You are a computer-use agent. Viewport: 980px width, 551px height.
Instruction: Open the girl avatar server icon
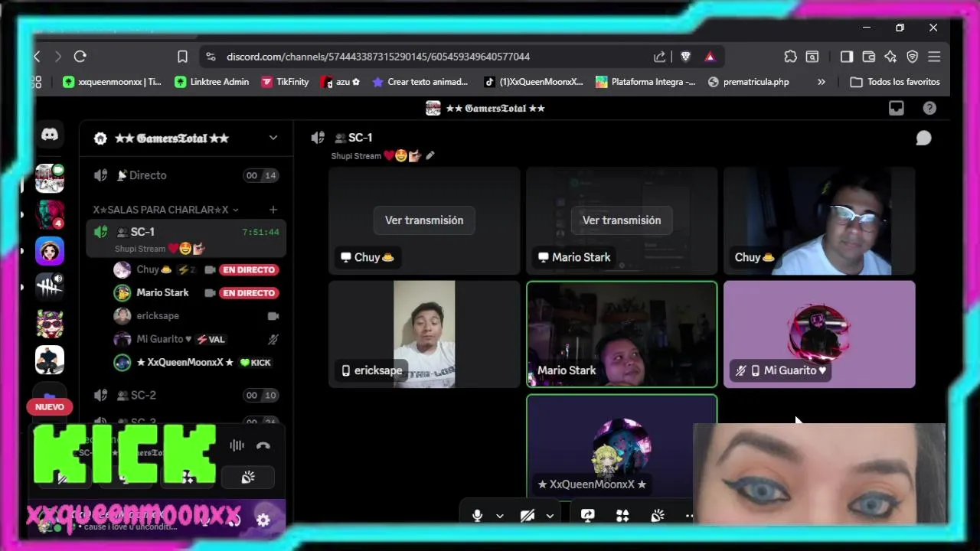point(50,251)
